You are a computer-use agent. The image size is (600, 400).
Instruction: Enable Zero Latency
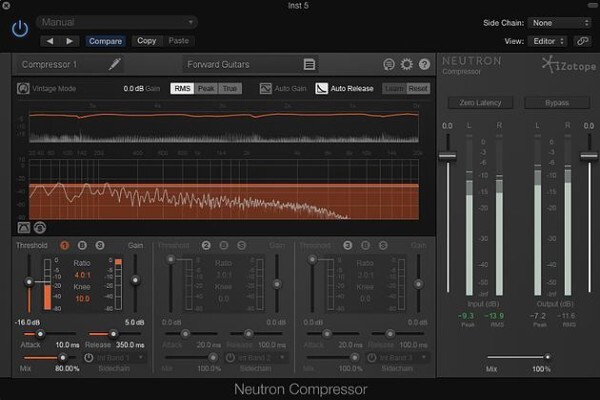(x=480, y=103)
